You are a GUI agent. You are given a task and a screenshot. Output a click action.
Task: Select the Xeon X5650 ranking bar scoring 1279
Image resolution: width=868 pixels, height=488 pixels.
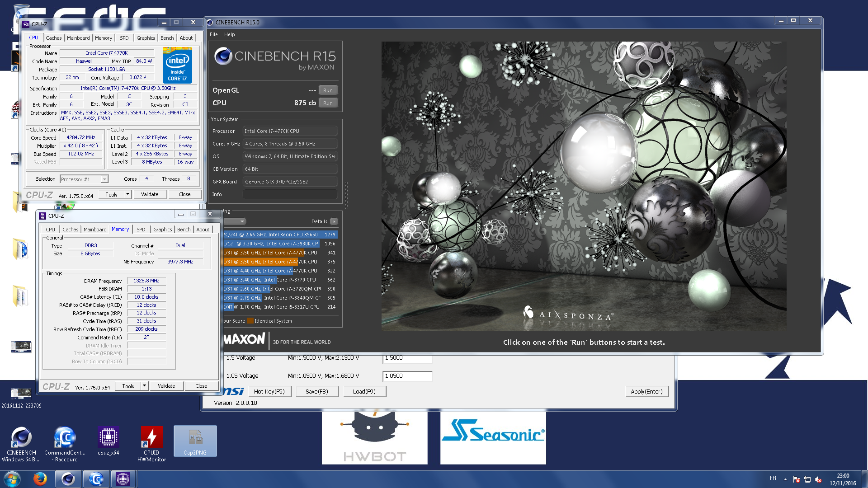[280, 235]
